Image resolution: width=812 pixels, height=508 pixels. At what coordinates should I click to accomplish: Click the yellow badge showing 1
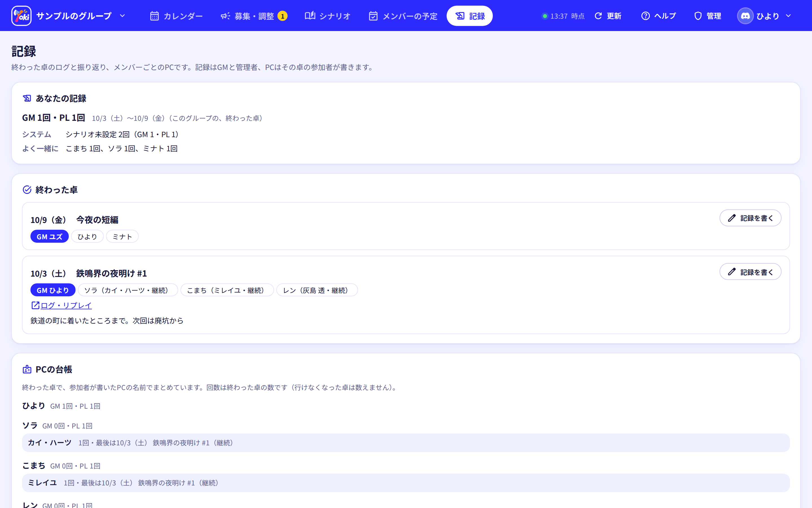click(283, 16)
